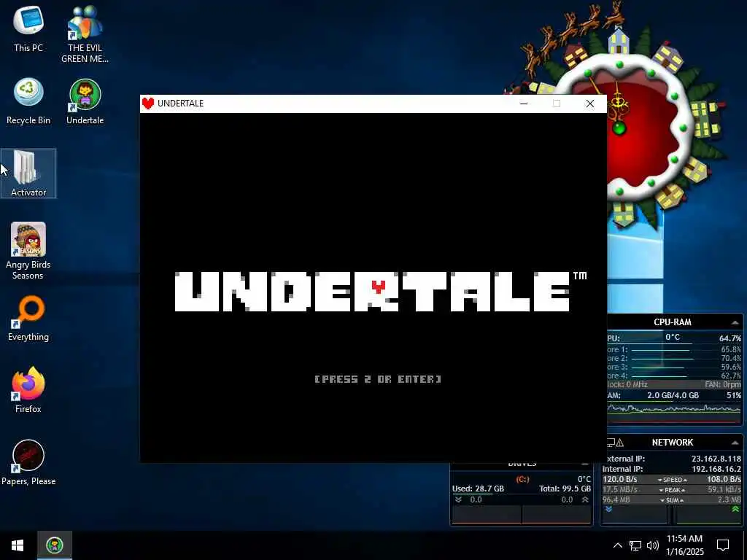The image size is (747, 560).
Task: Click the Used: 28.7 GB drive text
Action: click(x=478, y=489)
